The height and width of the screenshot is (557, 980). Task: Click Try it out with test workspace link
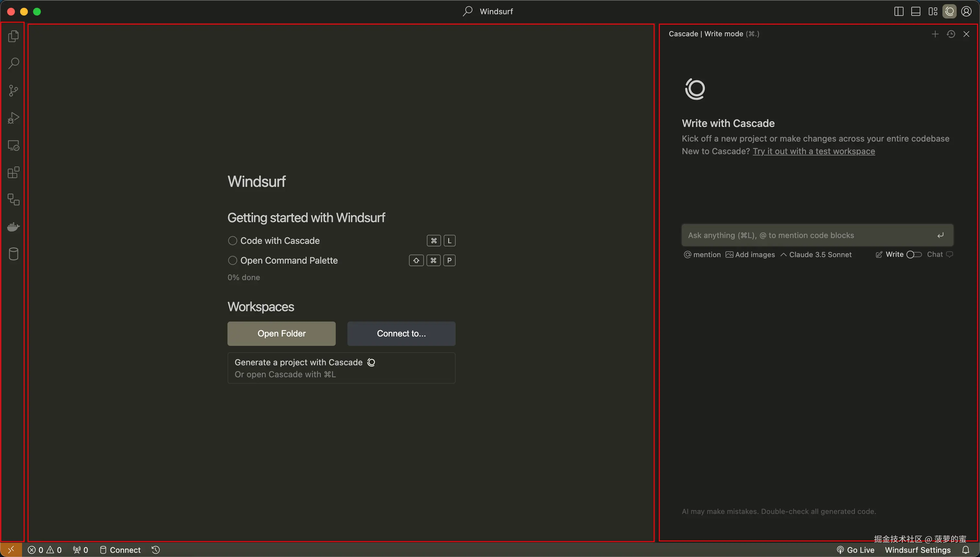813,152
